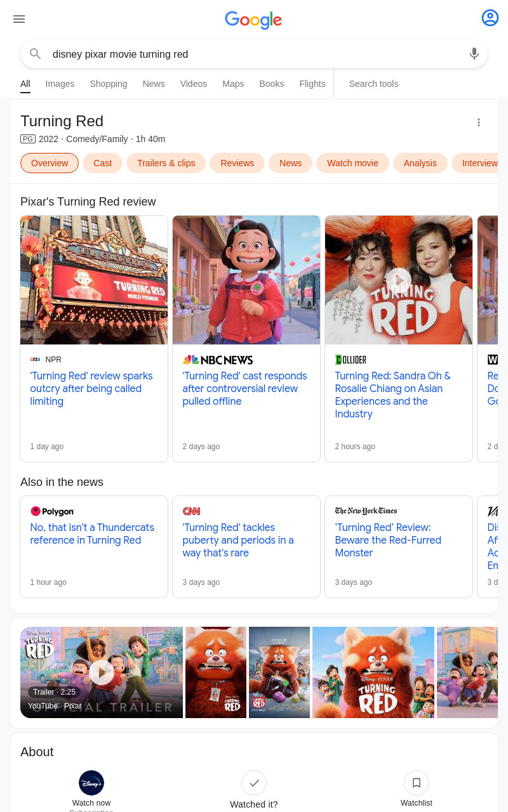This screenshot has height=812, width=508.
Task: Open Collider Sandra Oh interview article
Action: [x=392, y=395]
